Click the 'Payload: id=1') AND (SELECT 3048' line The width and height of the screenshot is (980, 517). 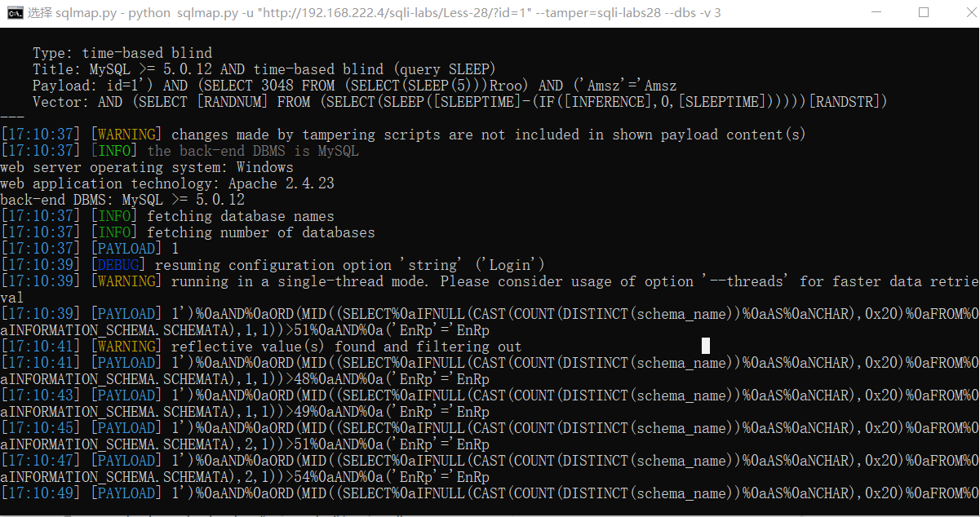(355, 86)
